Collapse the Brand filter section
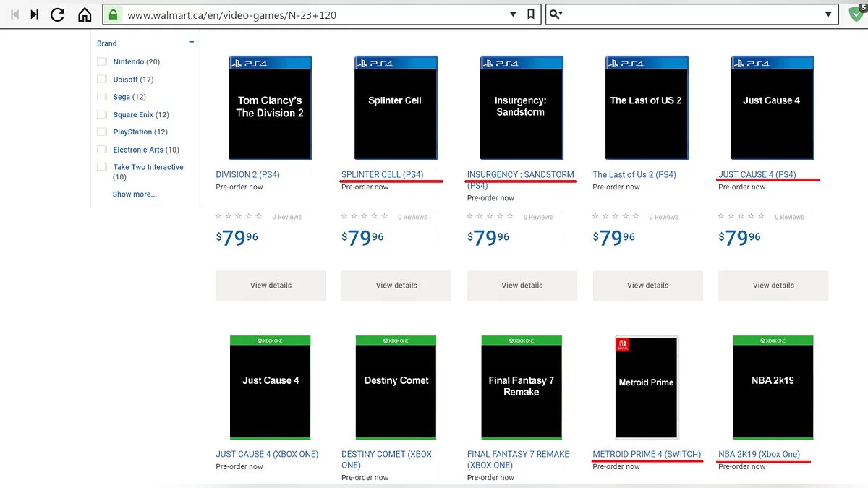Screen dimensions: 868x488 click(191, 43)
